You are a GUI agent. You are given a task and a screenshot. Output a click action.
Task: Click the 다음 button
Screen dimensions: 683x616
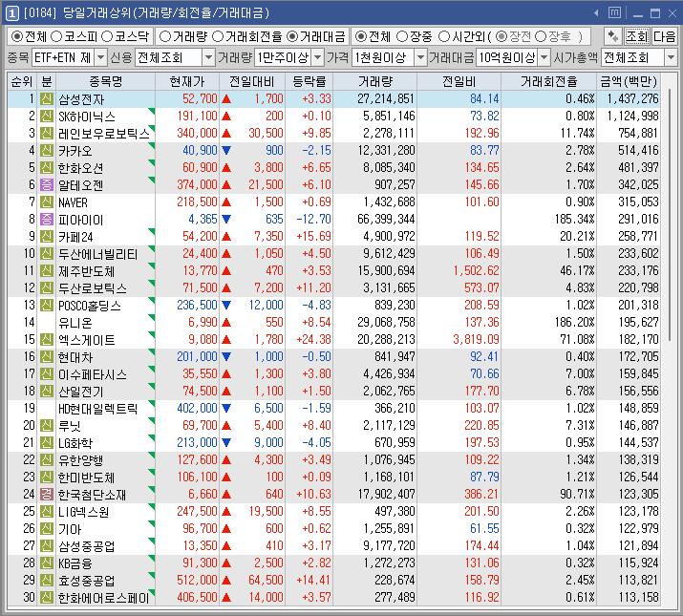664,36
